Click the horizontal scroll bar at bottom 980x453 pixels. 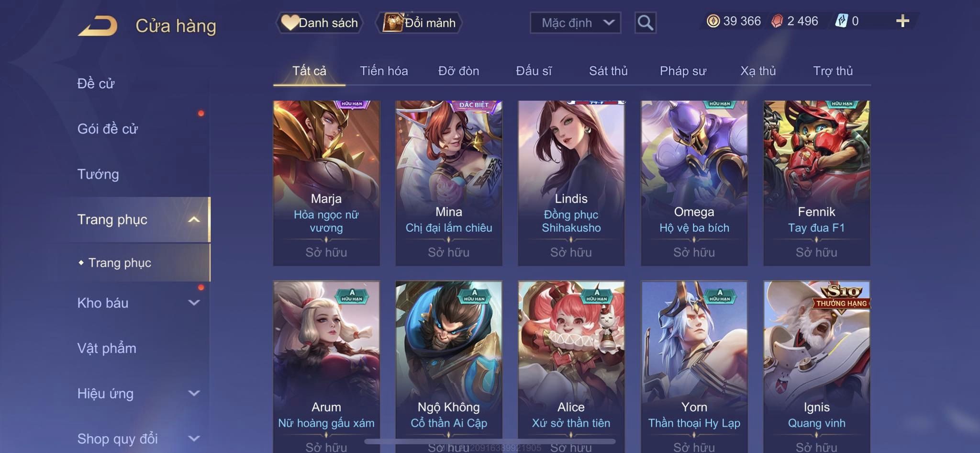[490, 441]
